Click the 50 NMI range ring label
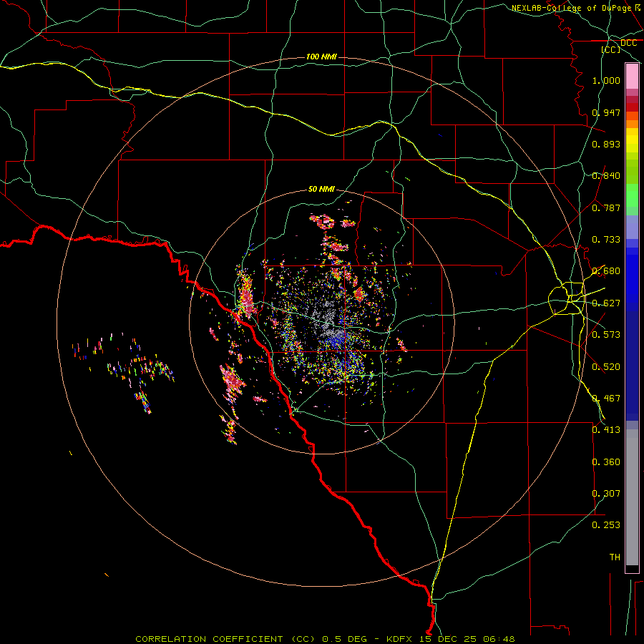Viewport: 644px width, 644px height. pyautogui.click(x=321, y=190)
